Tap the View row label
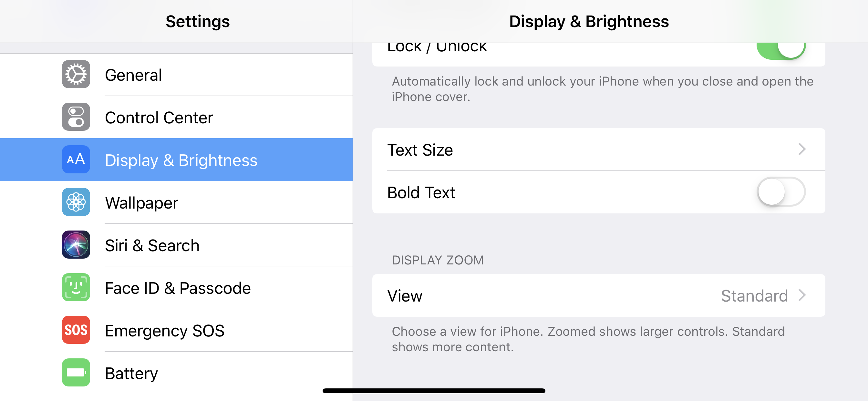This screenshot has width=868, height=401. click(405, 296)
